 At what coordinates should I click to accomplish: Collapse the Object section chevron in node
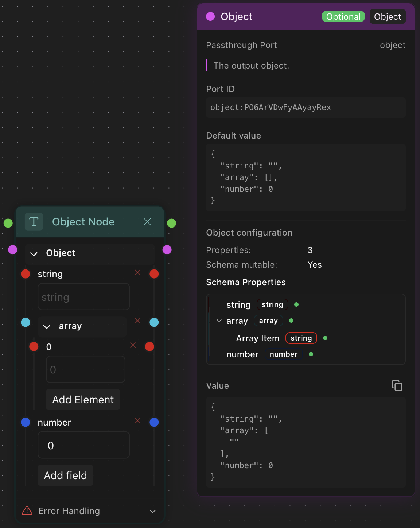point(34,254)
